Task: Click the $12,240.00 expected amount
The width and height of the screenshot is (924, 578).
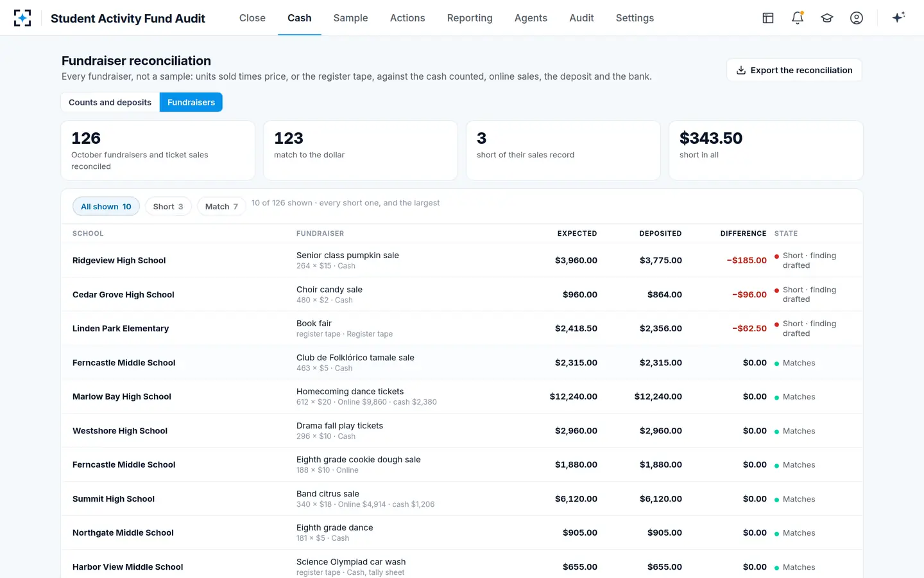Action: pos(574,396)
